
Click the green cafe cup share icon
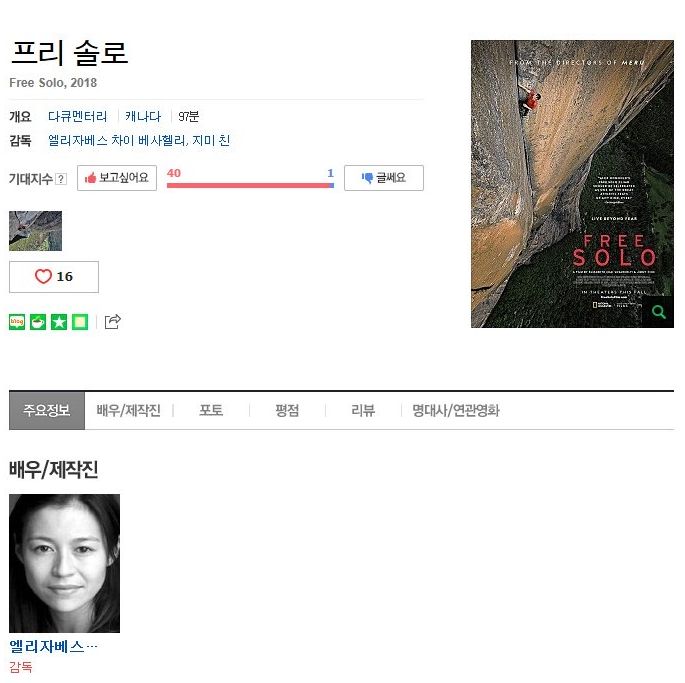(x=38, y=322)
